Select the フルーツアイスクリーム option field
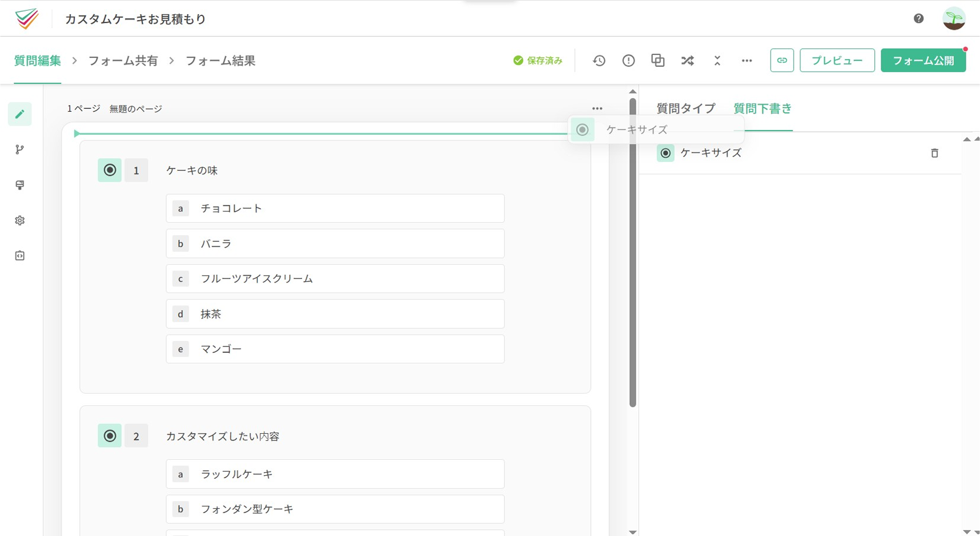Screen dimensions: 980x536 (x=335, y=279)
